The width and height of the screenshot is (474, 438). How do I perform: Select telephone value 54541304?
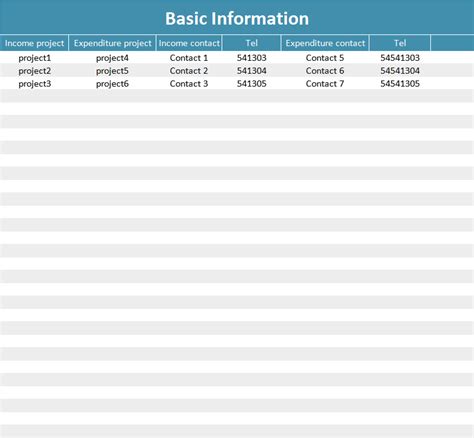pos(400,71)
